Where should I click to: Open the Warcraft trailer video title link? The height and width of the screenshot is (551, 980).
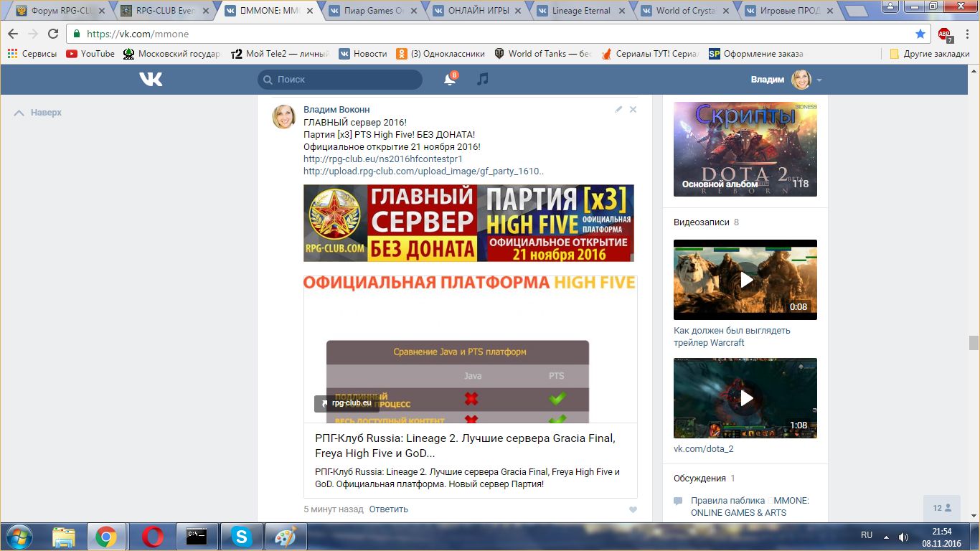point(732,336)
